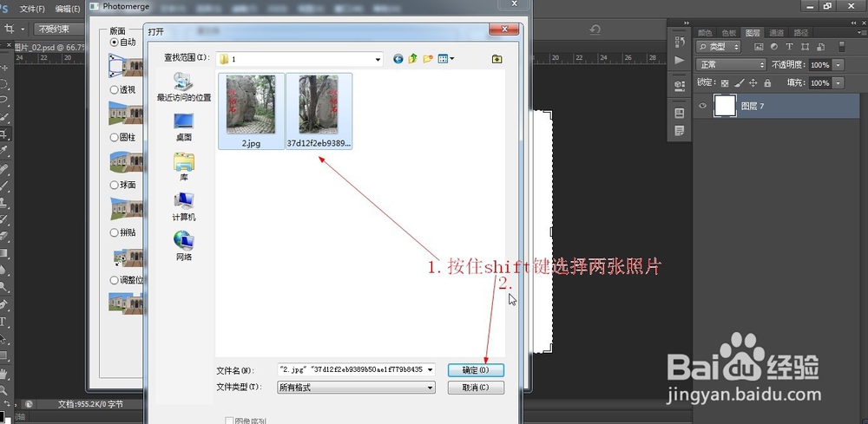
Task: Click 取消(C) button
Action: coord(476,388)
